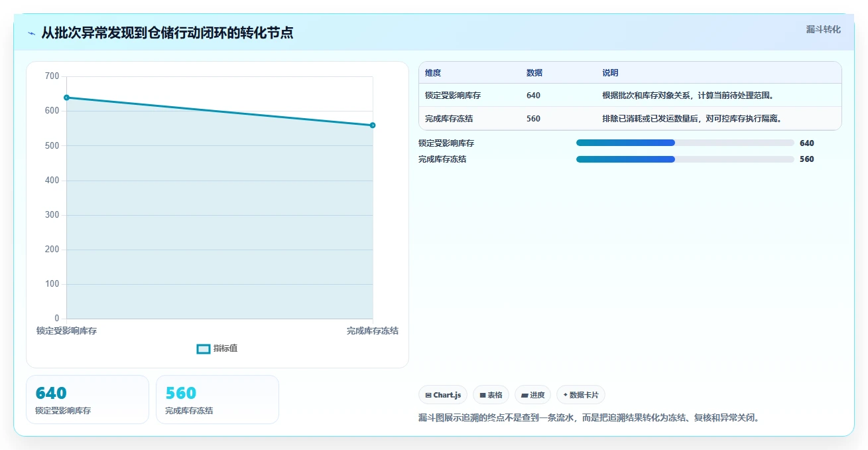Click the lightning icon beside the title
This screenshot has width=868, height=450.
tap(31, 33)
